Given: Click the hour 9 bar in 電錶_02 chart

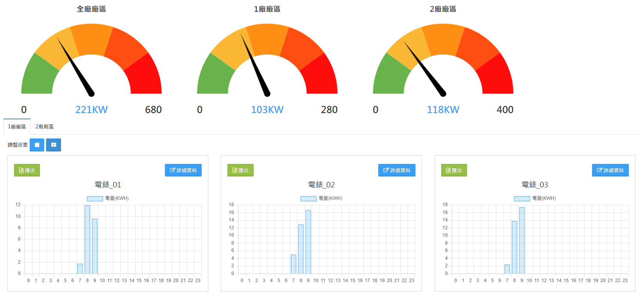Looking at the screenshot, I should tap(308, 242).
